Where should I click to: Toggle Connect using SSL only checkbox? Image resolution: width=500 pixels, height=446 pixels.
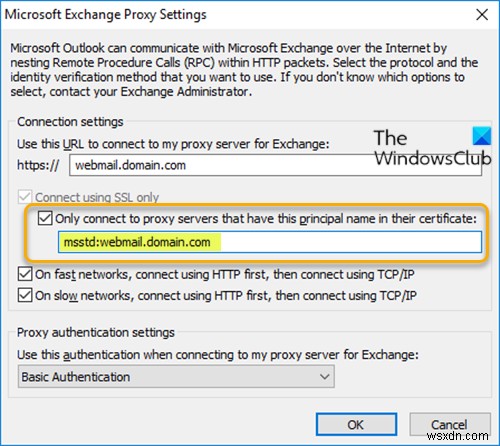tap(25, 197)
